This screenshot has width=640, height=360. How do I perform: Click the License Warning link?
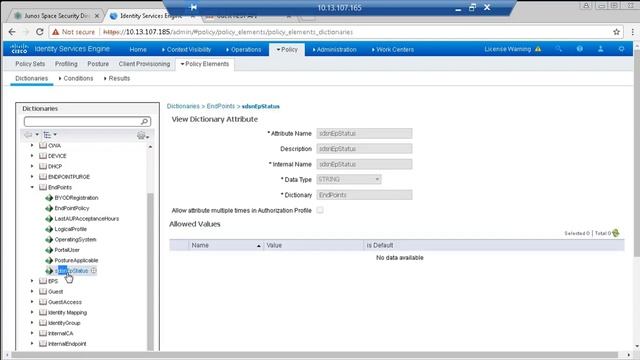507,49
